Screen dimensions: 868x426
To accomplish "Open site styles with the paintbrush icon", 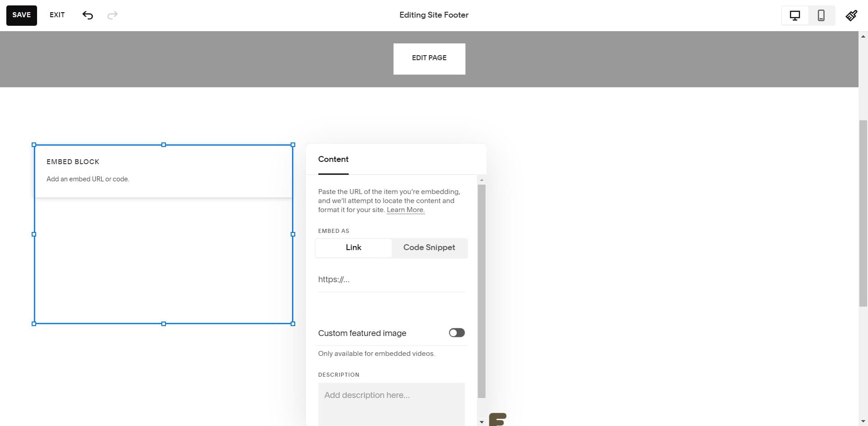I will point(851,15).
